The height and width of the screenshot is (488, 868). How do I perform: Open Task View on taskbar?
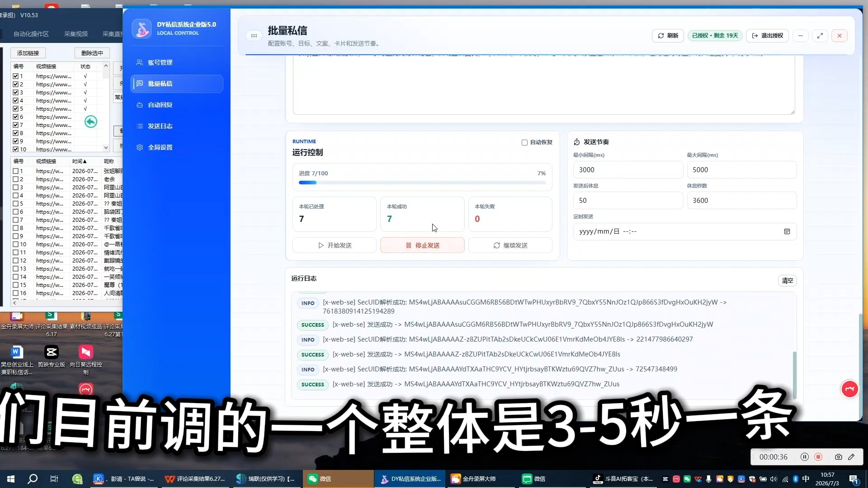54,479
